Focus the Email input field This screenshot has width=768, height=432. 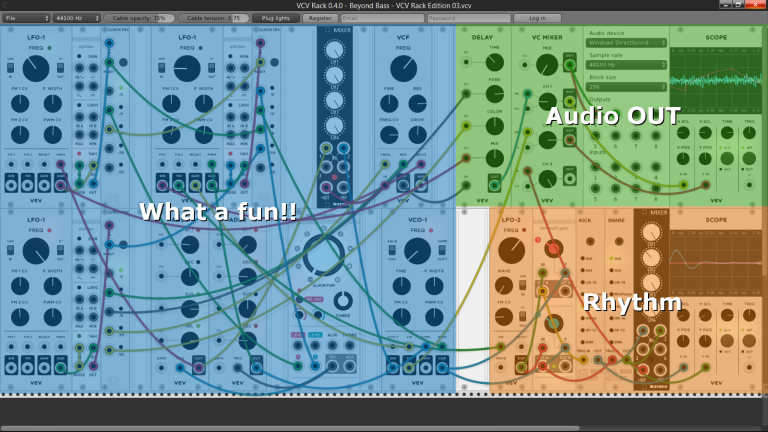click(x=382, y=18)
